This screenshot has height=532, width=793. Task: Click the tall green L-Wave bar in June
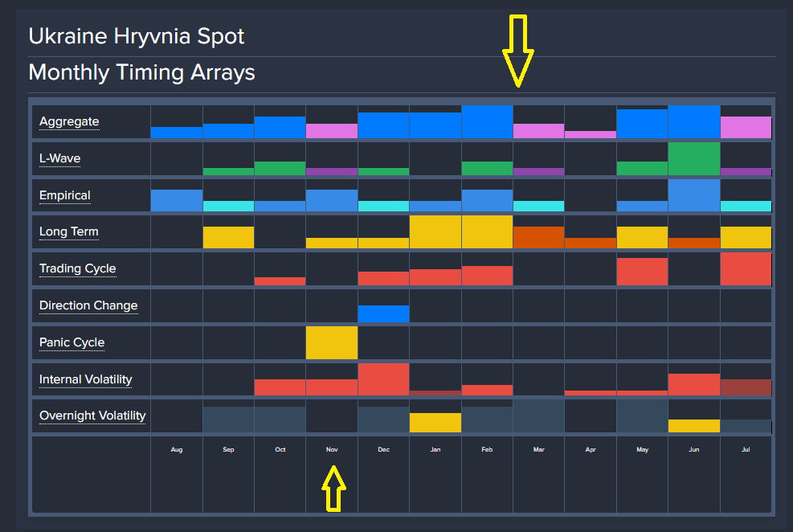click(x=694, y=159)
